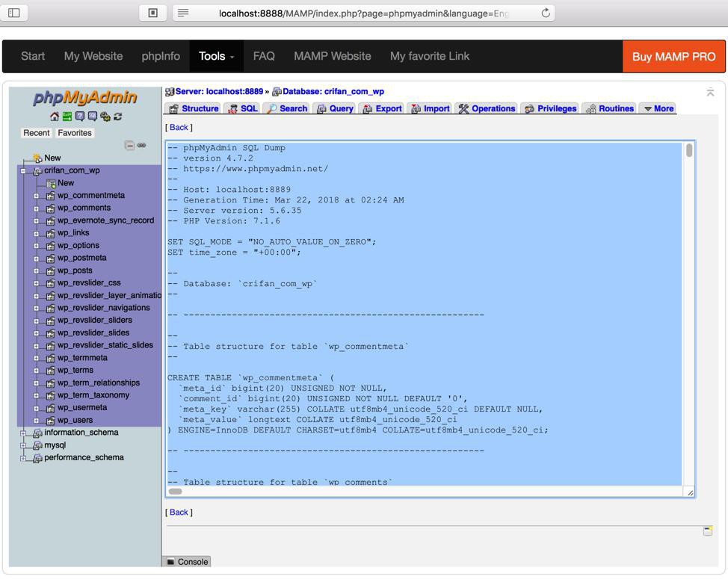Select the wp_revslider_sliders table

(x=95, y=321)
